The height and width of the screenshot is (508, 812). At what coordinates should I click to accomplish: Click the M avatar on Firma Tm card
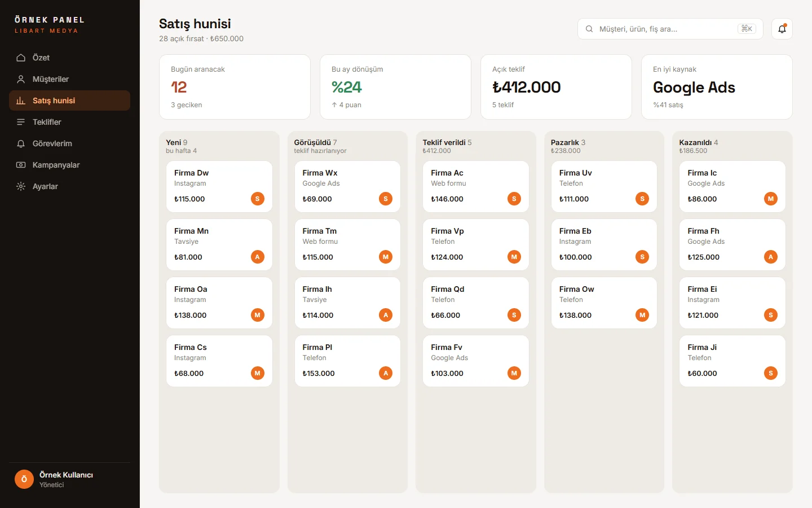click(386, 257)
